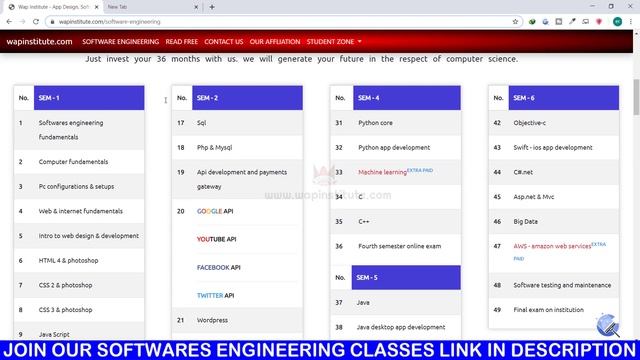Select 'HTML 4 & photoshop' row
The image size is (640, 360).
(x=79, y=260)
